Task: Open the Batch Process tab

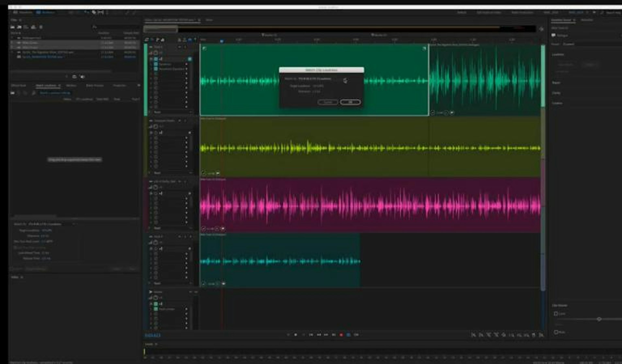Action: (95, 85)
